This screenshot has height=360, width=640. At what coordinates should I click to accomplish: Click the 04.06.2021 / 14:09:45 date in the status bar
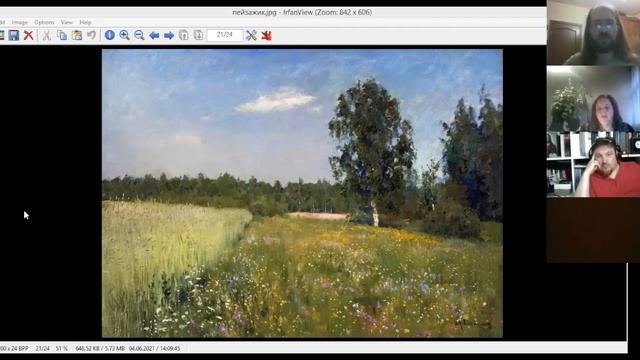pyautogui.click(x=154, y=349)
